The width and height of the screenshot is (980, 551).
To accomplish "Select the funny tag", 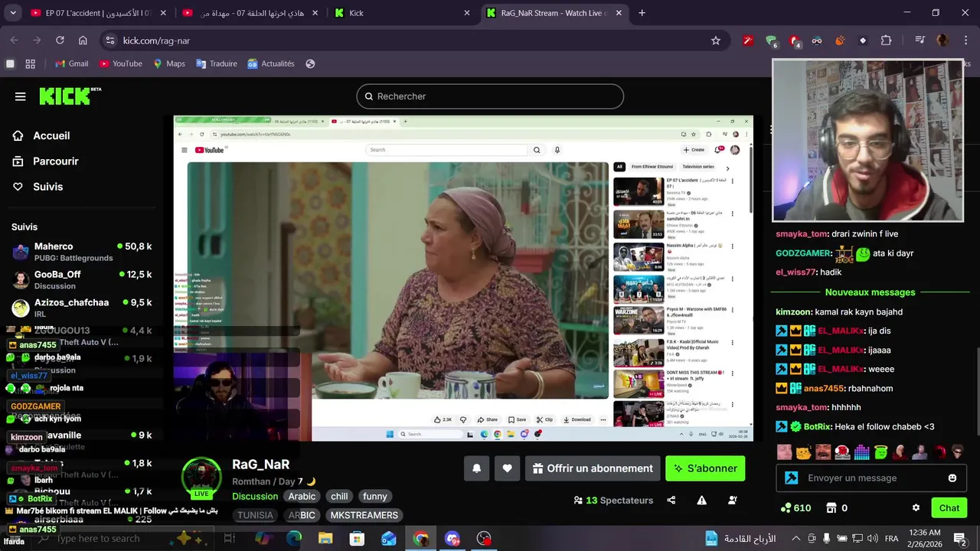I will coord(375,496).
